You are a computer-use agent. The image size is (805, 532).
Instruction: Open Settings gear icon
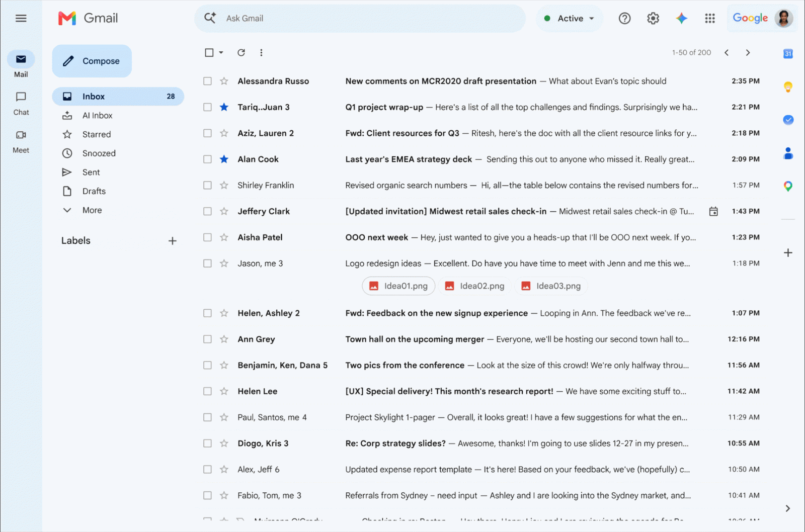click(x=653, y=19)
